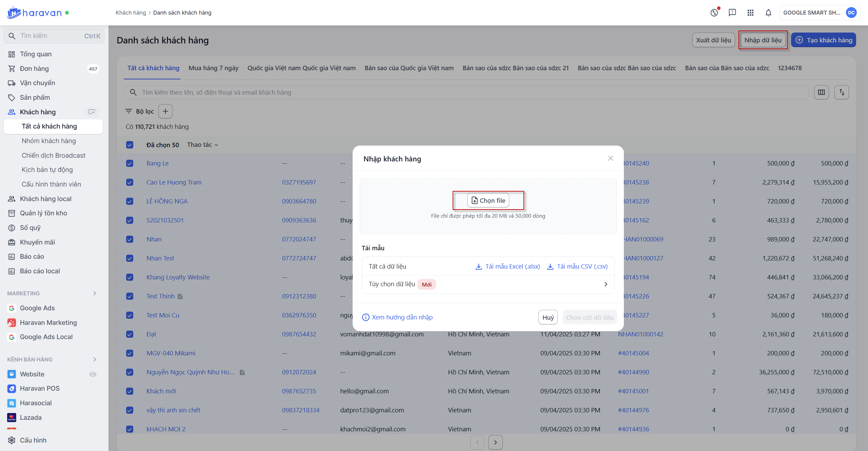Open Nhóm khách hàng in sidebar
Image resolution: width=868 pixels, height=451 pixels.
click(49, 141)
